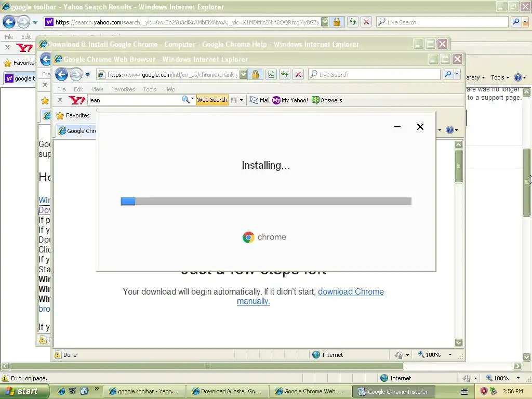
Task: Open Yahoo Mail from the toolbar
Action: (x=260, y=100)
